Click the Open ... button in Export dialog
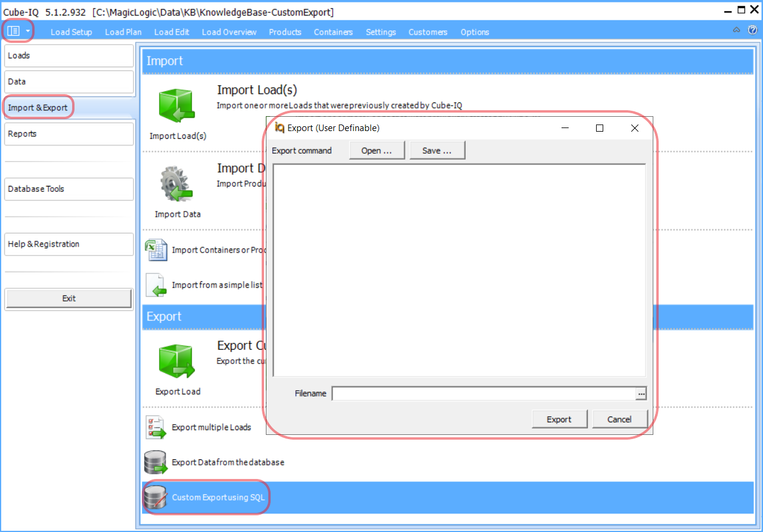This screenshot has width=763, height=532. (x=377, y=151)
